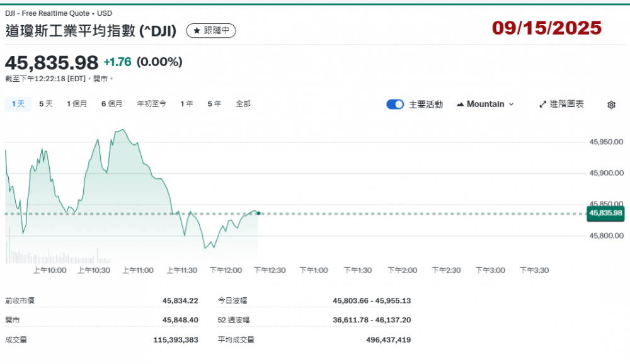Select the 1年 time range
Viewport: 630px width, 364px height.
(186, 104)
